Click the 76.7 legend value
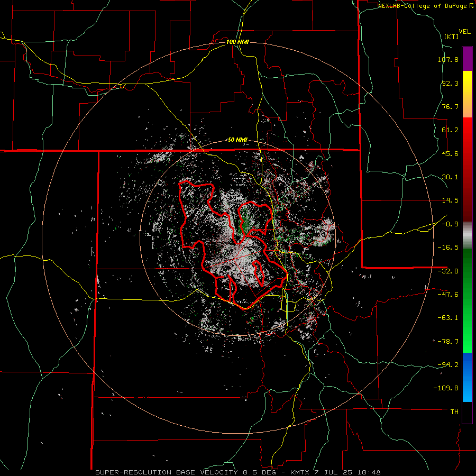Image resolution: width=476 pixels, height=476 pixels. coord(450,106)
